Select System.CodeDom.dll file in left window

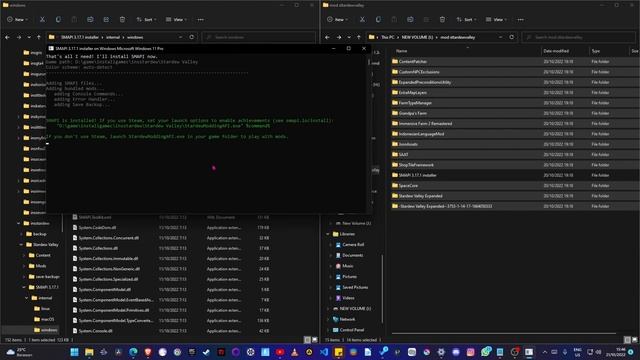tap(171, 227)
